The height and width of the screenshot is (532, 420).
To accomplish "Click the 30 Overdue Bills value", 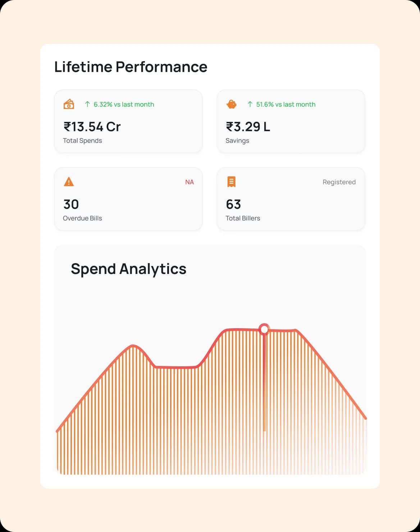I will [x=70, y=204].
